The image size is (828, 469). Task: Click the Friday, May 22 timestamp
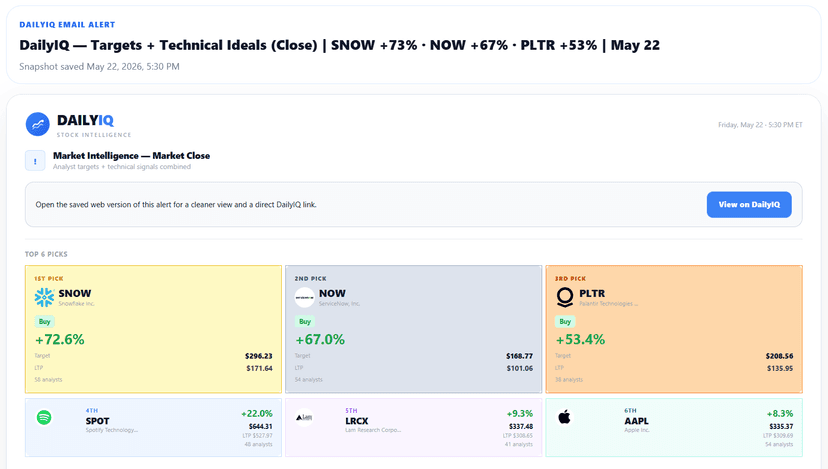(x=760, y=125)
